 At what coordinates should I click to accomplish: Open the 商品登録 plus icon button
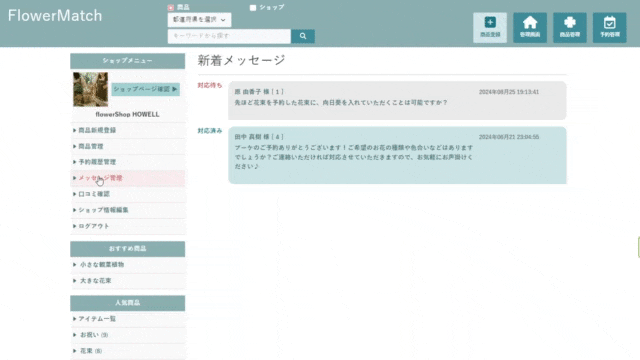[490, 27]
